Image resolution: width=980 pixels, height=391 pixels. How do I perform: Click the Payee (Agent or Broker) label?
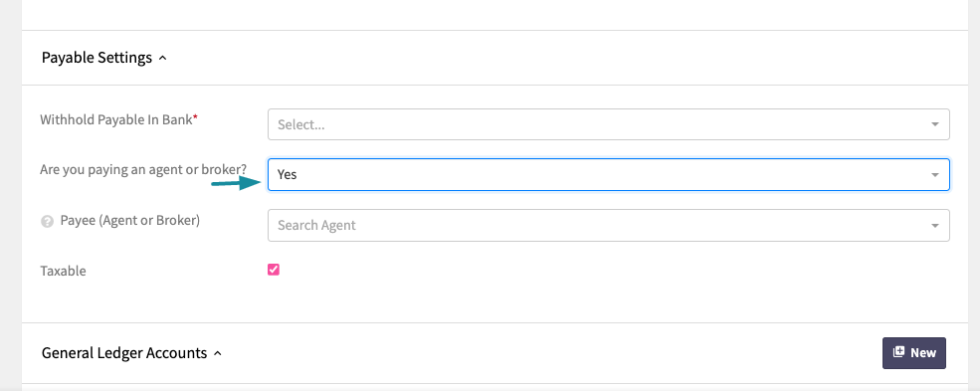pos(130,221)
